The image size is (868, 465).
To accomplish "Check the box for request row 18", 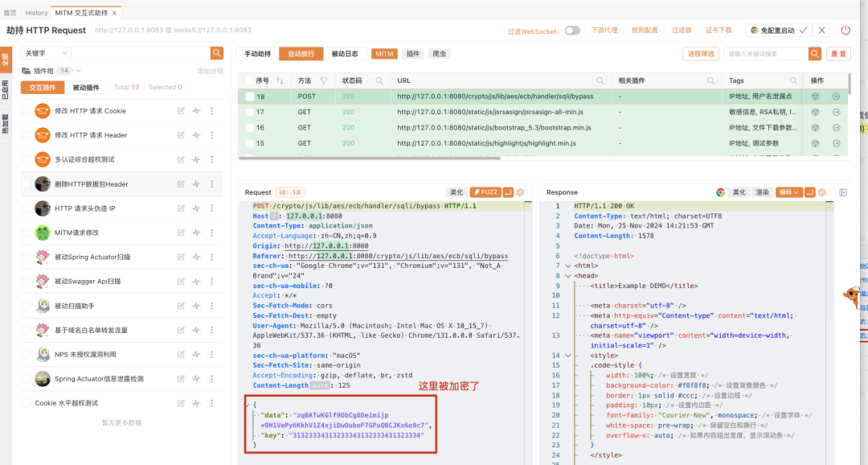I will 250,97.
